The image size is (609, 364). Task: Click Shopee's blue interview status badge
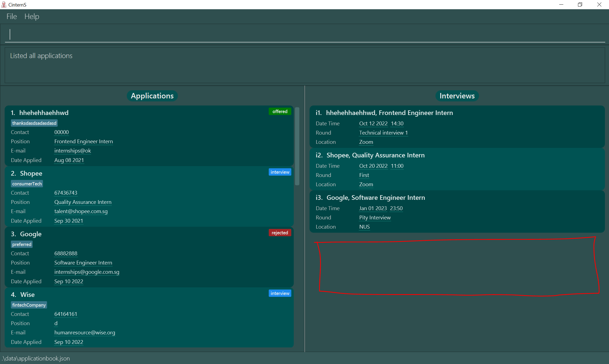tap(280, 172)
